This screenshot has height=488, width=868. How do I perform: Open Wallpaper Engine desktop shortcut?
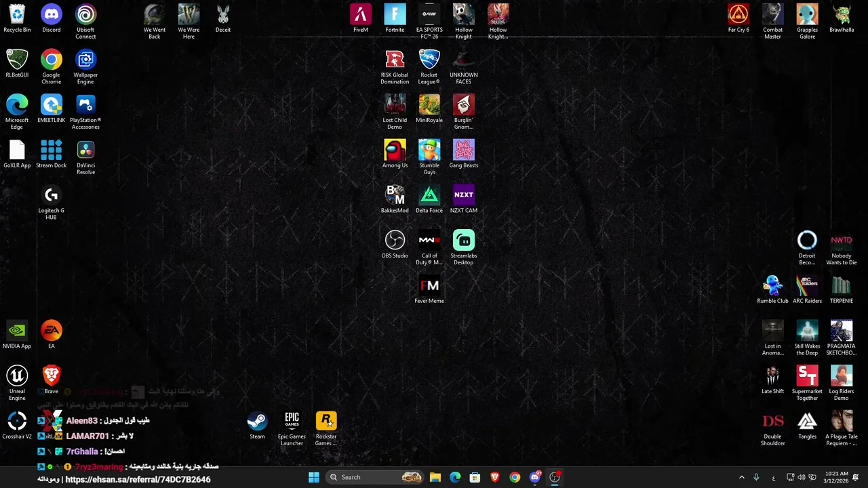click(85, 67)
